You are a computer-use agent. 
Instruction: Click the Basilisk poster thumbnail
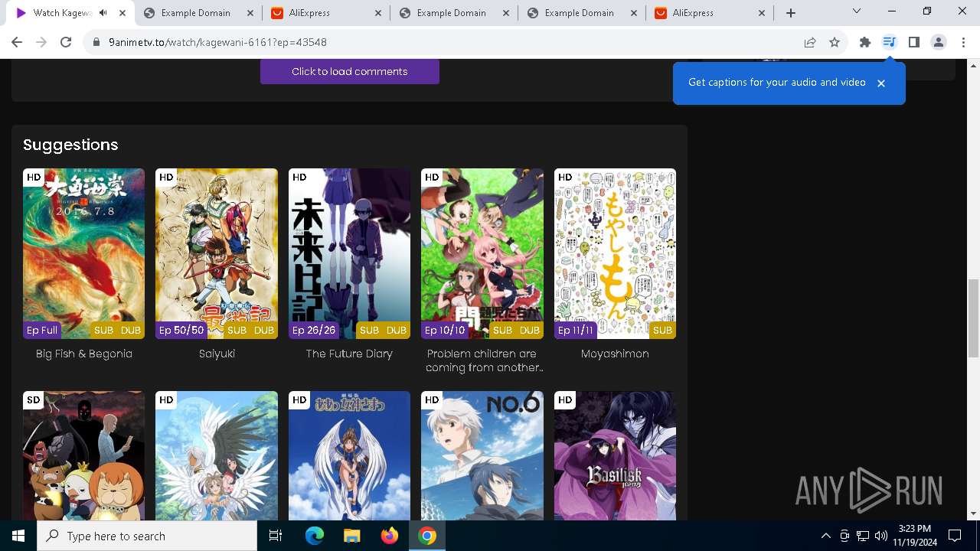[x=615, y=456]
